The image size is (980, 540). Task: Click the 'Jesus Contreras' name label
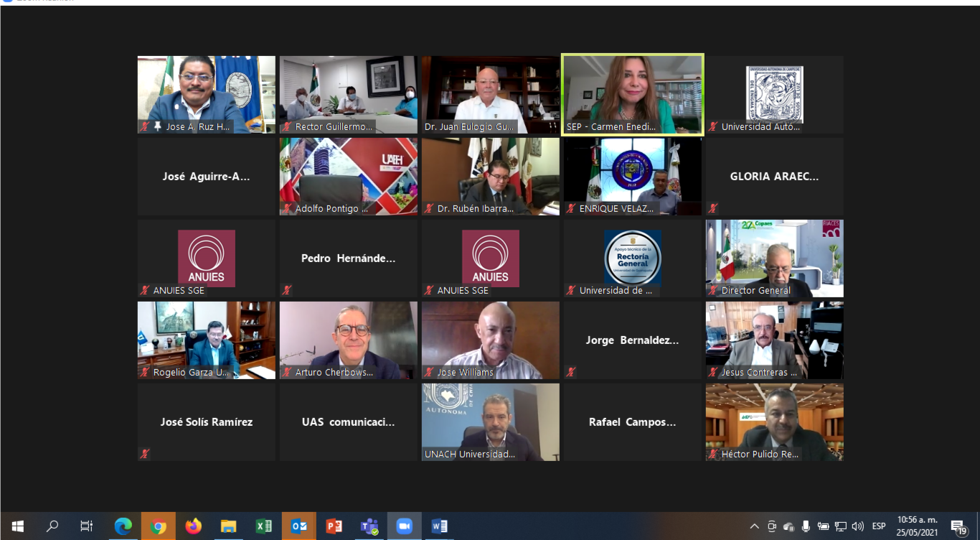pos(760,373)
